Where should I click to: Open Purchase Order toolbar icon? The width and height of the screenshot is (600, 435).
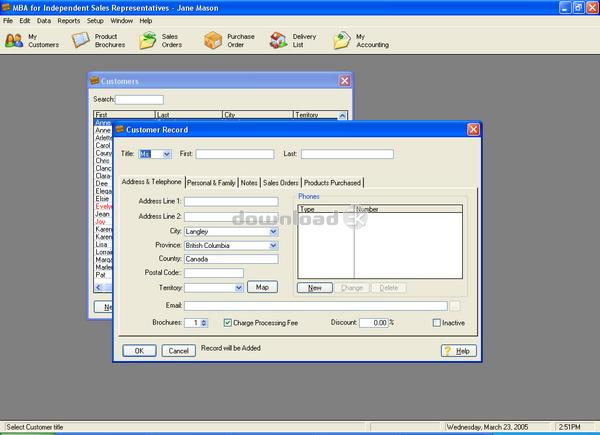[x=229, y=41]
